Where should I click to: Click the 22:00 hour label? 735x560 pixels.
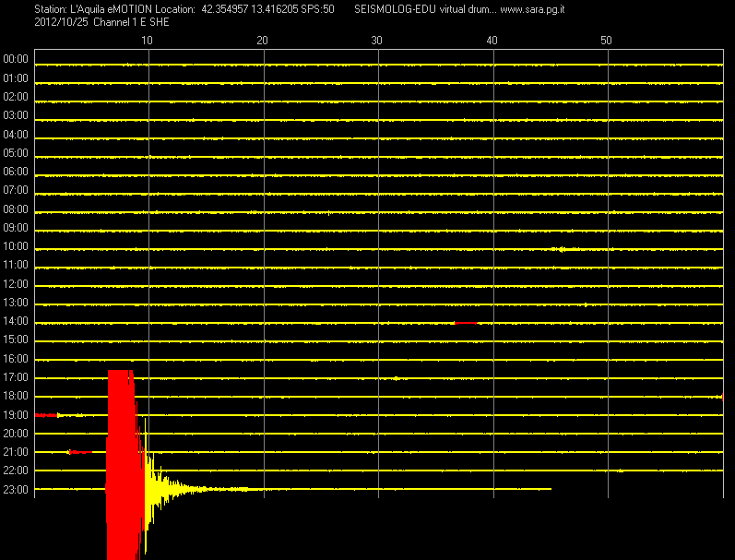coord(16,471)
